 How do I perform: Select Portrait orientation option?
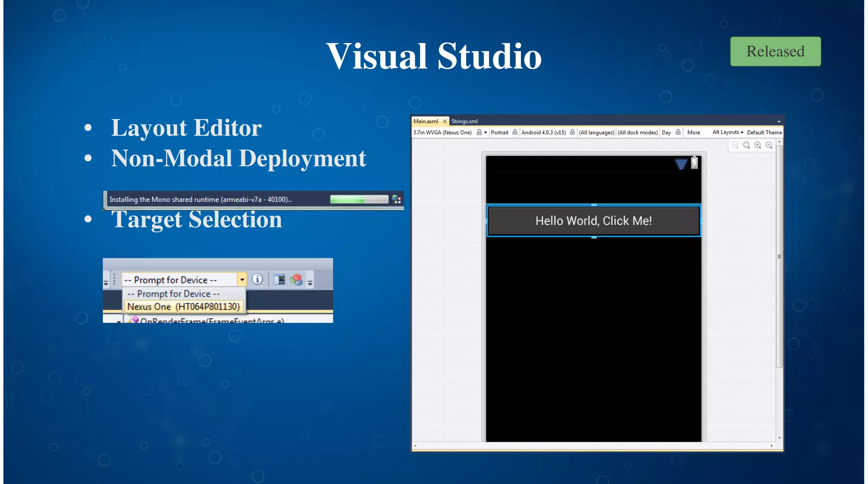pos(499,132)
